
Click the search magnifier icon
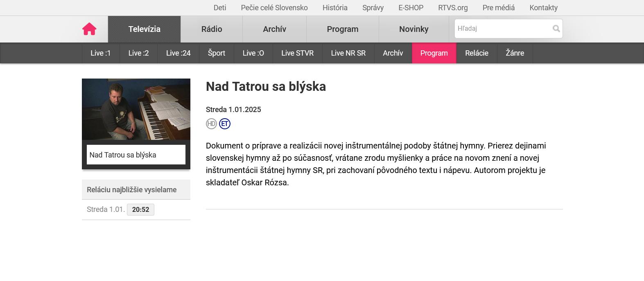(x=556, y=29)
